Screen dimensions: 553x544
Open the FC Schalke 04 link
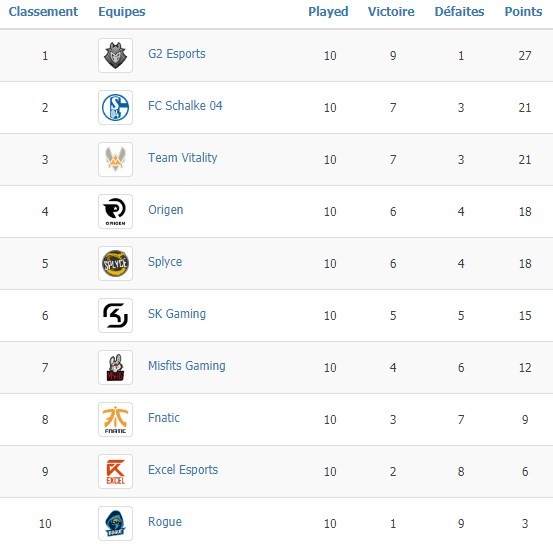(185, 106)
